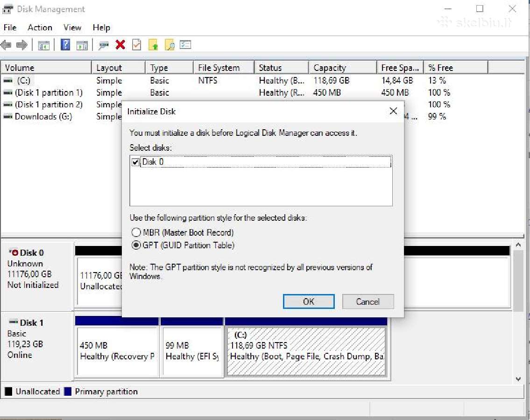Select the 450 MB Recovery partition block
This screenshot has height=420, width=530.
118,351
